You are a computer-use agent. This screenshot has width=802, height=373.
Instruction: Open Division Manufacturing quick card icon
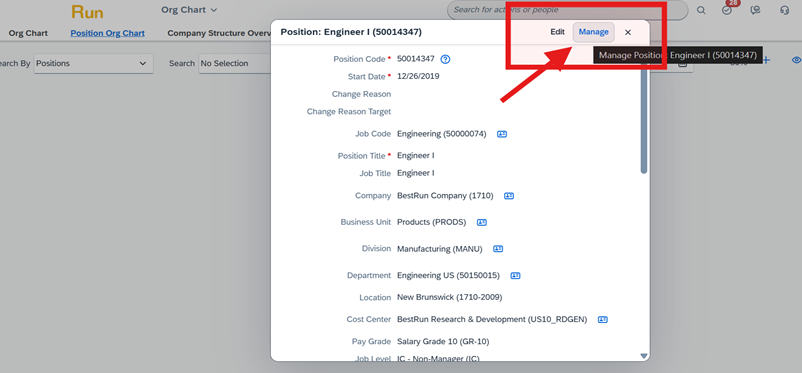[x=498, y=249]
